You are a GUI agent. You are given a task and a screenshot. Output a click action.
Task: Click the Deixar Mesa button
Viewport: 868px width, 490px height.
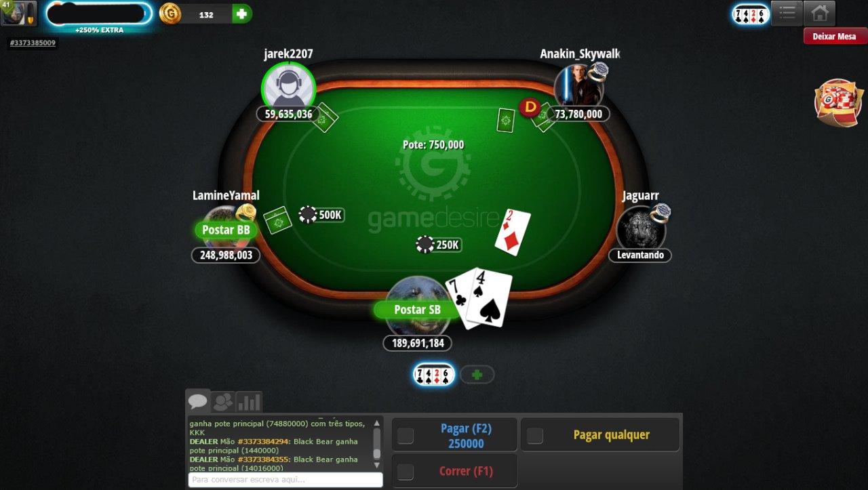834,37
